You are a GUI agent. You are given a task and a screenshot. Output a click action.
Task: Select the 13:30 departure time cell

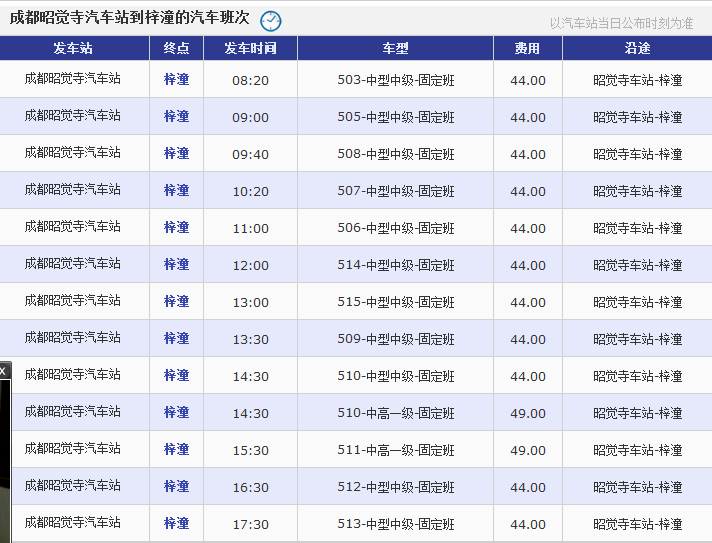[251, 340]
